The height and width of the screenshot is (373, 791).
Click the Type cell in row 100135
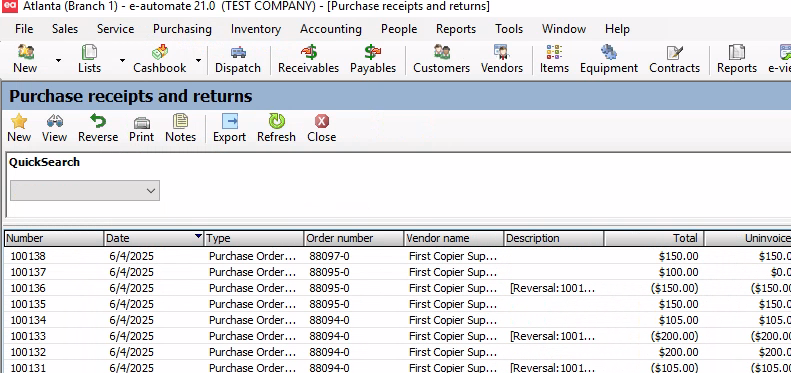click(x=253, y=304)
